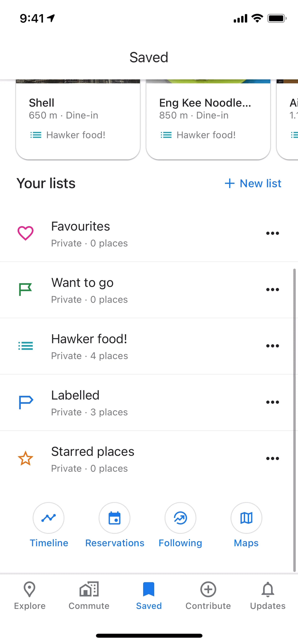Open more options for Hawker food! list
Viewport: 298px width, 644px height.
tap(273, 346)
